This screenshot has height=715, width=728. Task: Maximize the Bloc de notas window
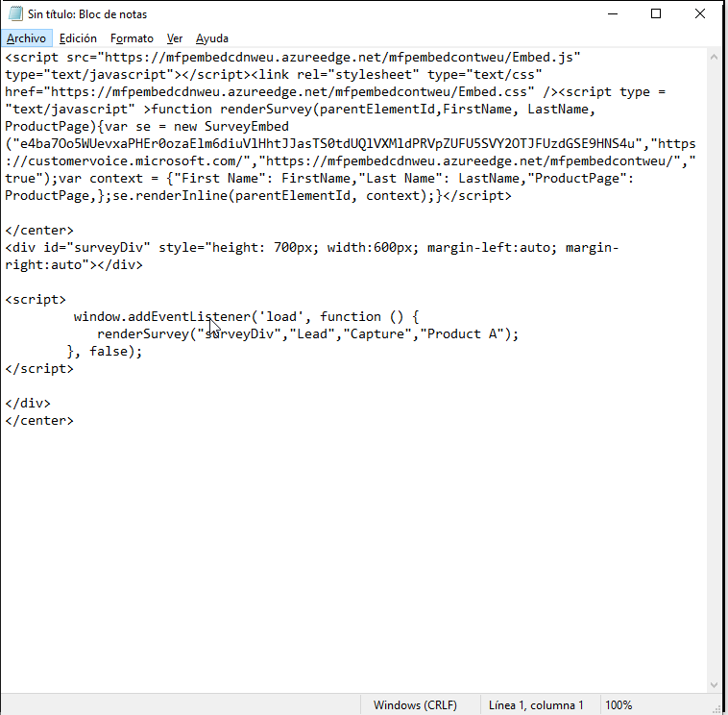click(x=656, y=14)
